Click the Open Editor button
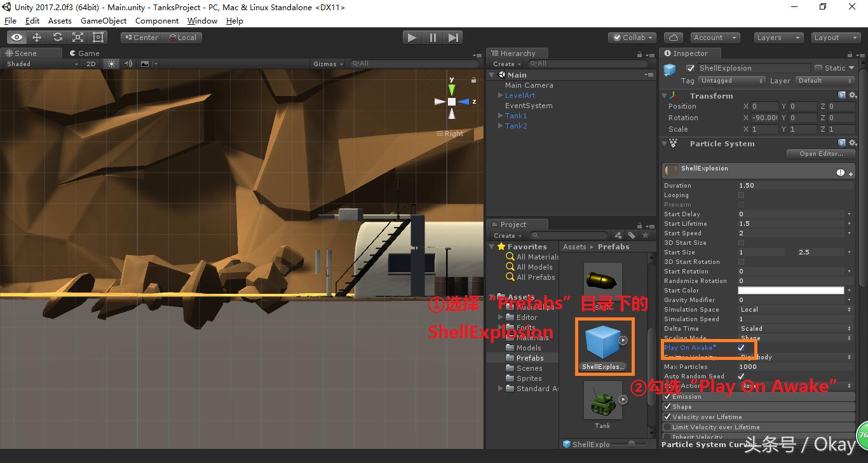This screenshot has width=868, height=463. point(820,153)
